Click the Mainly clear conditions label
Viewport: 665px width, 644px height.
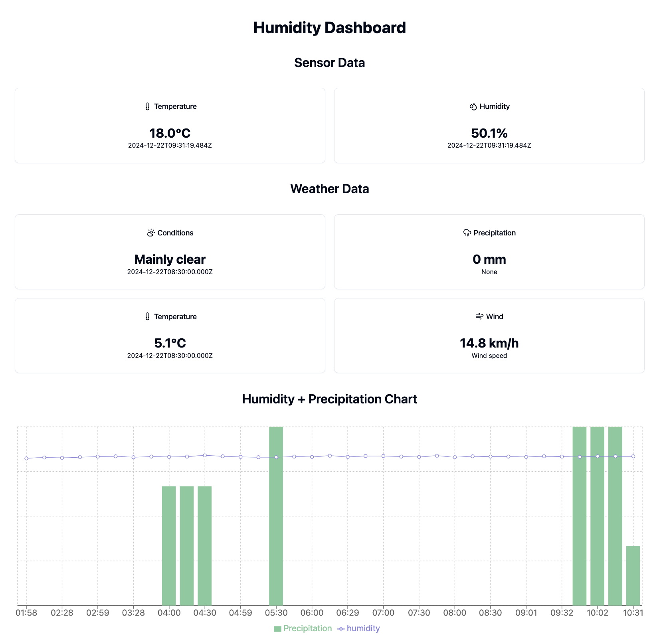pyautogui.click(x=170, y=259)
